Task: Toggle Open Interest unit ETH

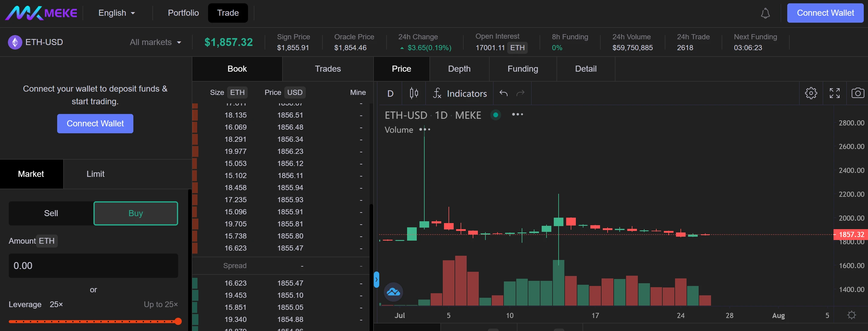Action: [x=517, y=47]
